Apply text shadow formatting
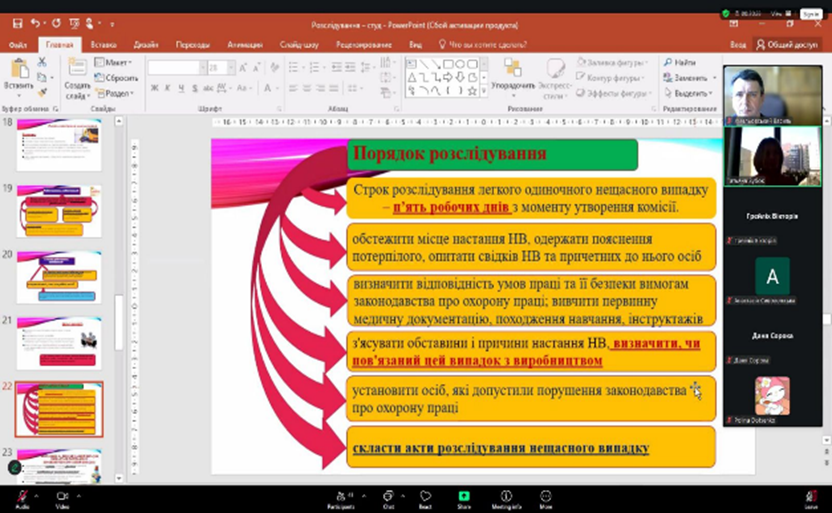This screenshot has height=513, width=832. coord(195,88)
